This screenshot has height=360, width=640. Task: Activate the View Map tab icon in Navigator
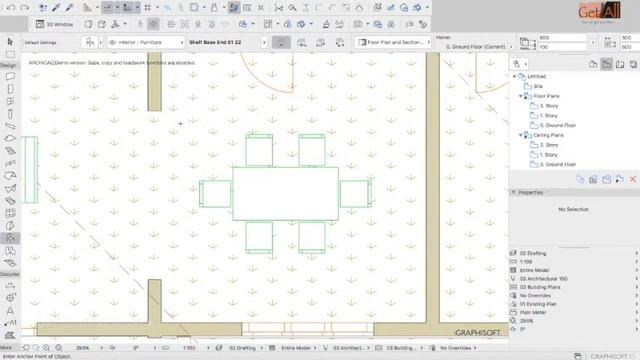(607, 64)
